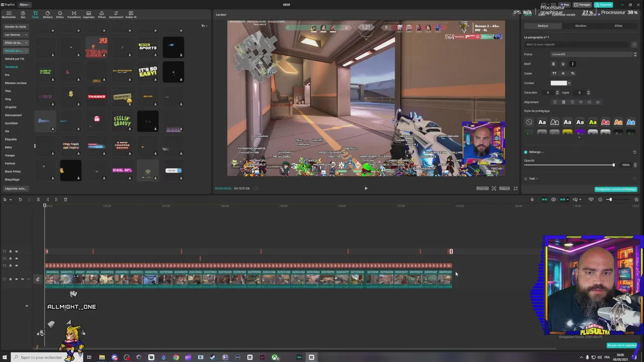Click the Exporter button
This screenshot has width=644, height=362.
[x=603, y=5]
